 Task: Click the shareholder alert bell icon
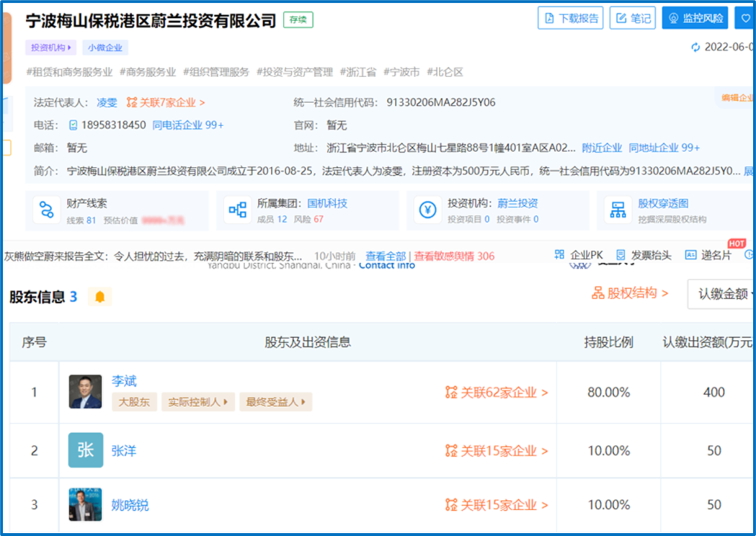tap(99, 297)
